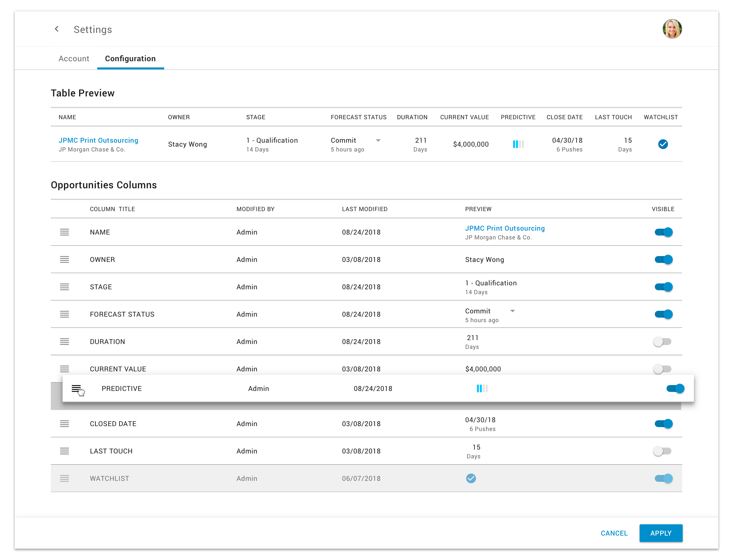The image size is (733, 560).
Task: Click the drag handle for OWNER row
Action: point(64,259)
